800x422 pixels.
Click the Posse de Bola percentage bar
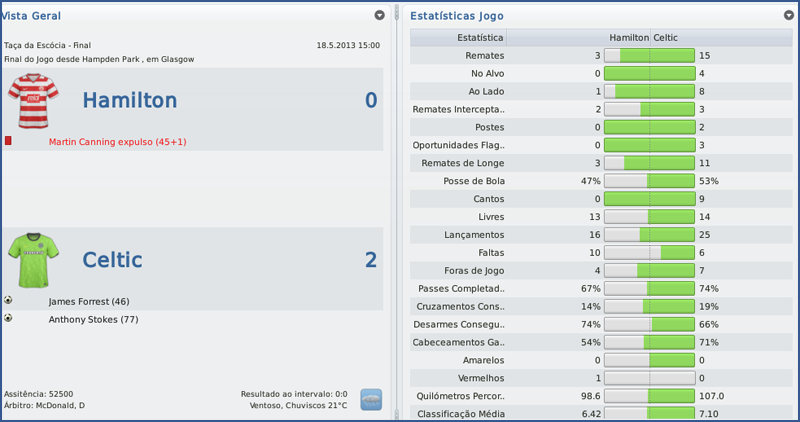(x=649, y=181)
